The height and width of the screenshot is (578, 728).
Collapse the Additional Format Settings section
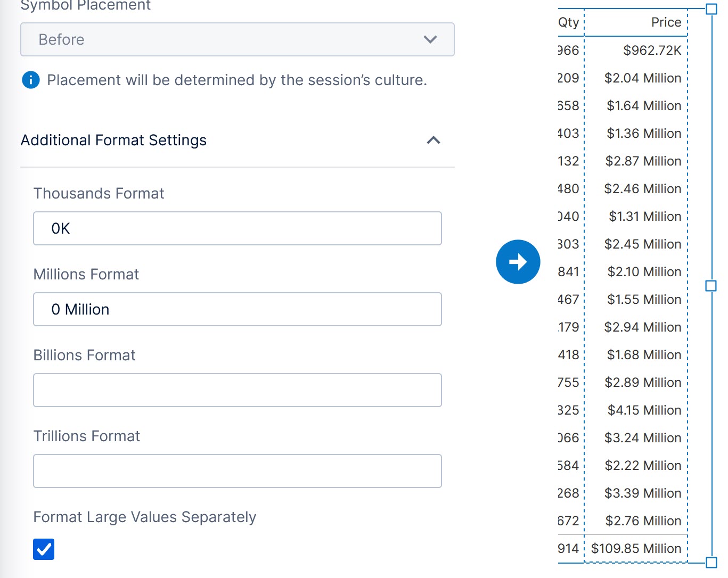(x=433, y=141)
